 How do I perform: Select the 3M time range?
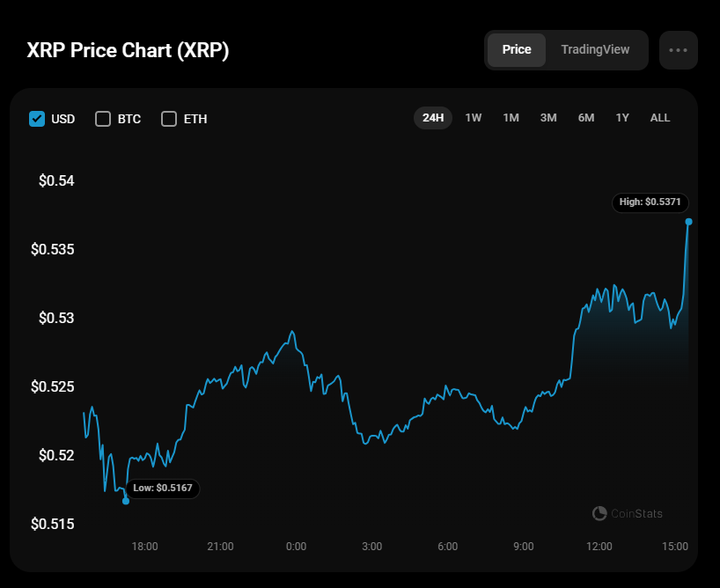pyautogui.click(x=548, y=118)
